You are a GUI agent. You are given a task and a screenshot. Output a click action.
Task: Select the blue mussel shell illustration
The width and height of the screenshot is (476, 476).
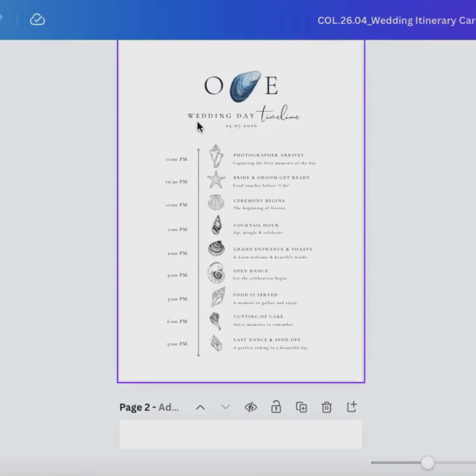(245, 86)
